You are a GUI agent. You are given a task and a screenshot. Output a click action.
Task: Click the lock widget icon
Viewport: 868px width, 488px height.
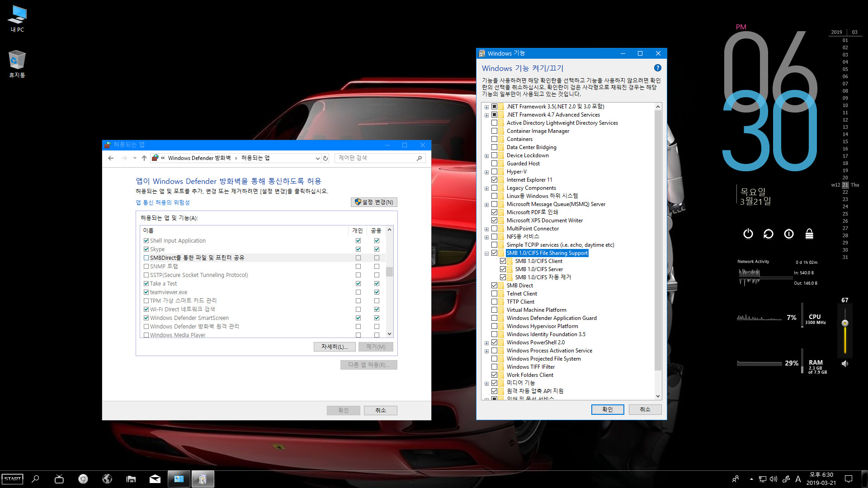click(809, 234)
